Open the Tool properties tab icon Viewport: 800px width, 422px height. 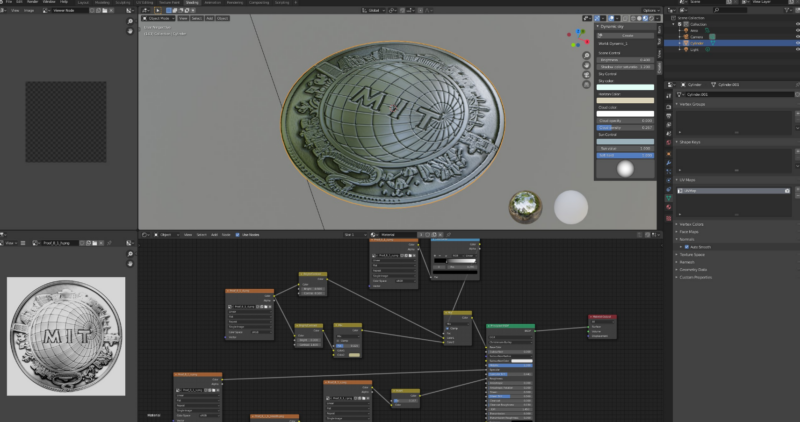tap(669, 95)
